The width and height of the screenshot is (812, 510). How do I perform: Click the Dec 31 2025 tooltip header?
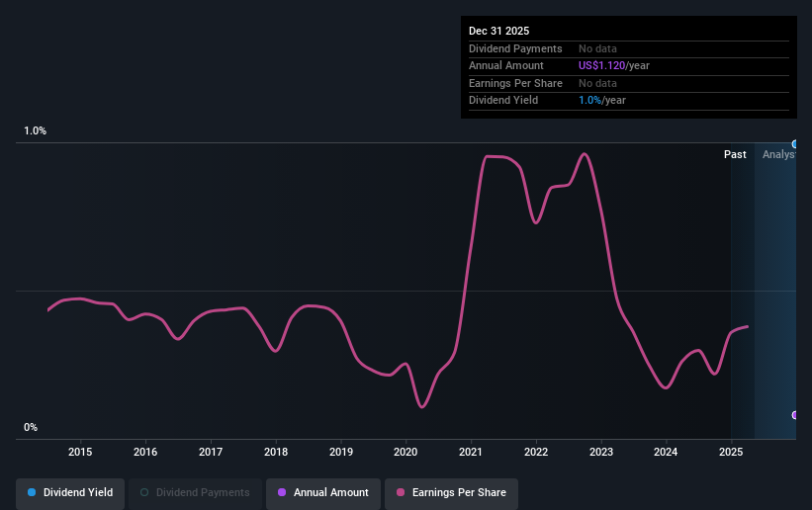click(498, 31)
